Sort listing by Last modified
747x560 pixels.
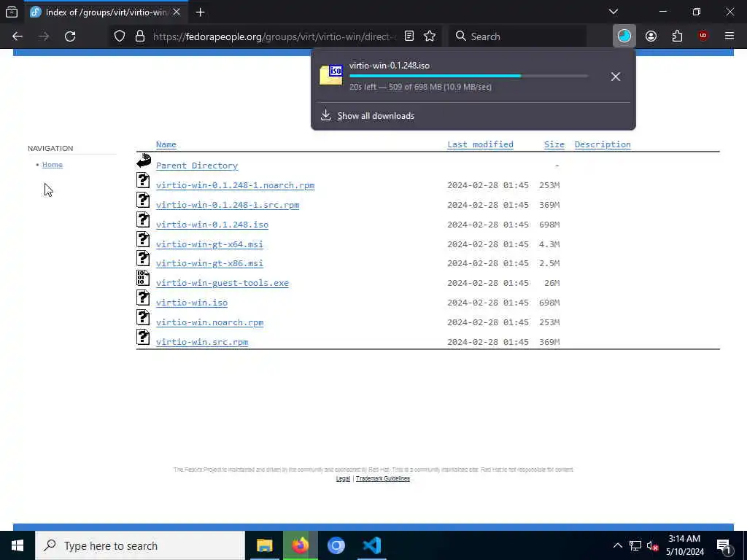click(480, 144)
